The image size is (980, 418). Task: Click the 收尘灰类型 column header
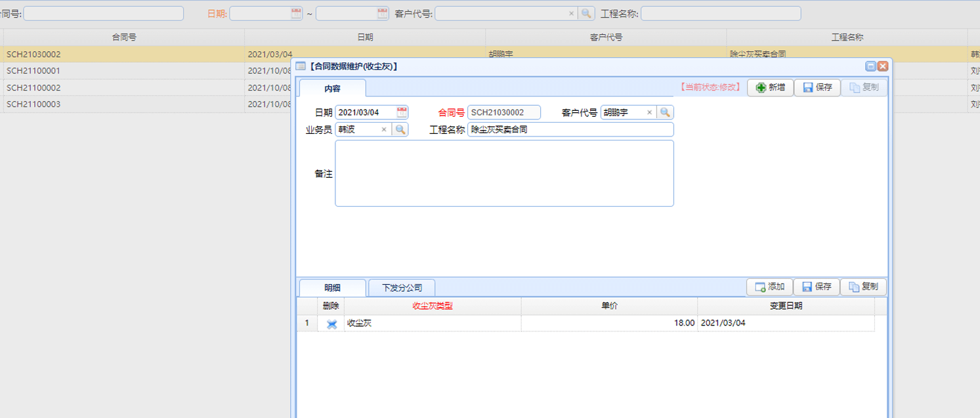coord(433,306)
